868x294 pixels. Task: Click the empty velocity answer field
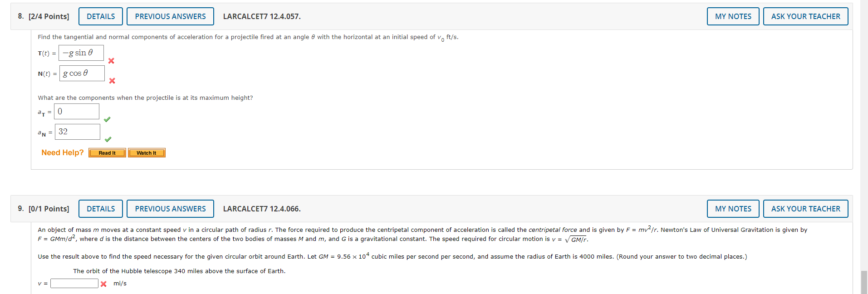point(74,283)
